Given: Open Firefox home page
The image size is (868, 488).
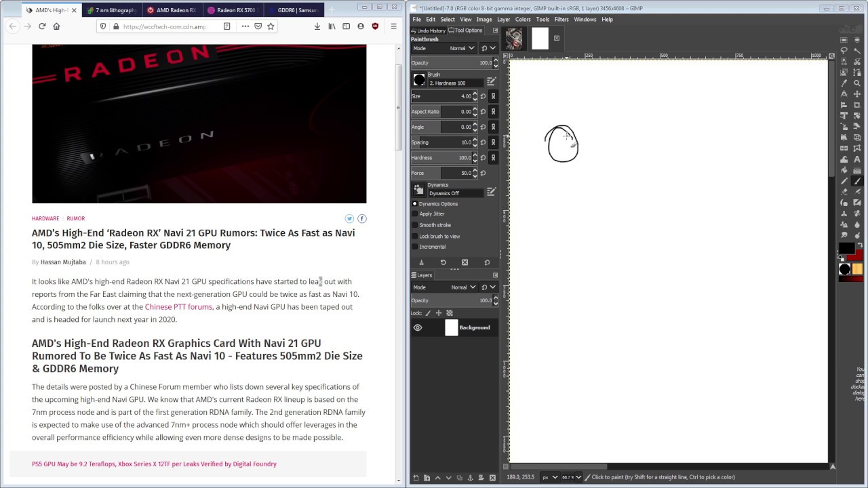Looking at the screenshot, I should 56,26.
